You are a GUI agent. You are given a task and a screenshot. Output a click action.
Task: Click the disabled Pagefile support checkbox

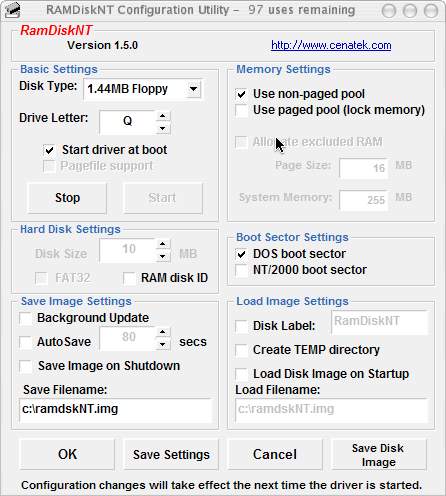pyautogui.click(x=49, y=166)
